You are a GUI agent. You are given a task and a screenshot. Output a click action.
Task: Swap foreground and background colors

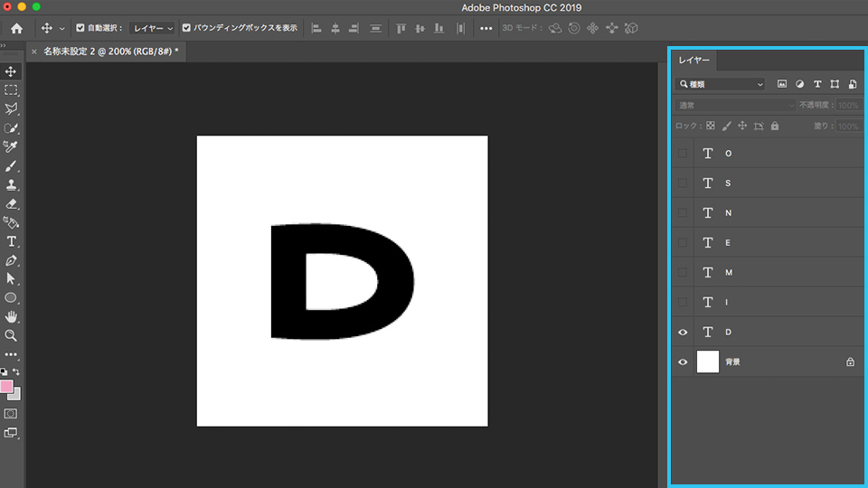(16, 371)
